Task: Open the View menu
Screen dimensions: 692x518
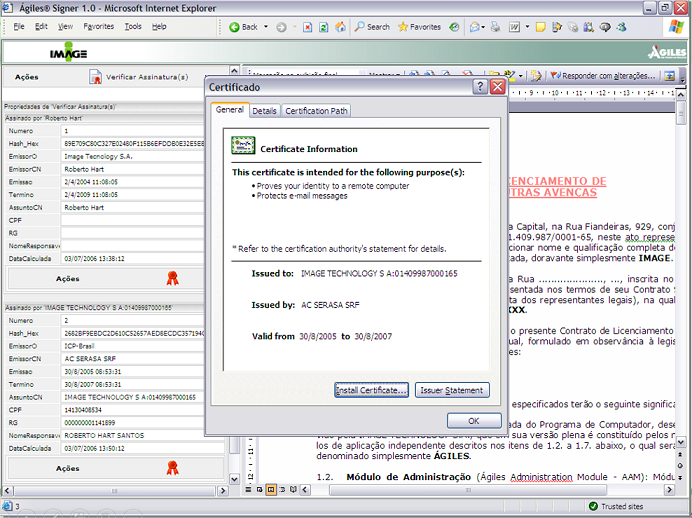Action: click(x=65, y=26)
